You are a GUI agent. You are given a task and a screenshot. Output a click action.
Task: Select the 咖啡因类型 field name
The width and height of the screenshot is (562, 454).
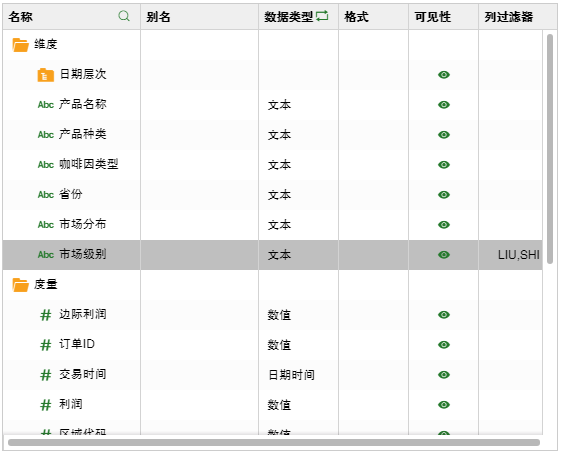pyautogui.click(x=89, y=164)
